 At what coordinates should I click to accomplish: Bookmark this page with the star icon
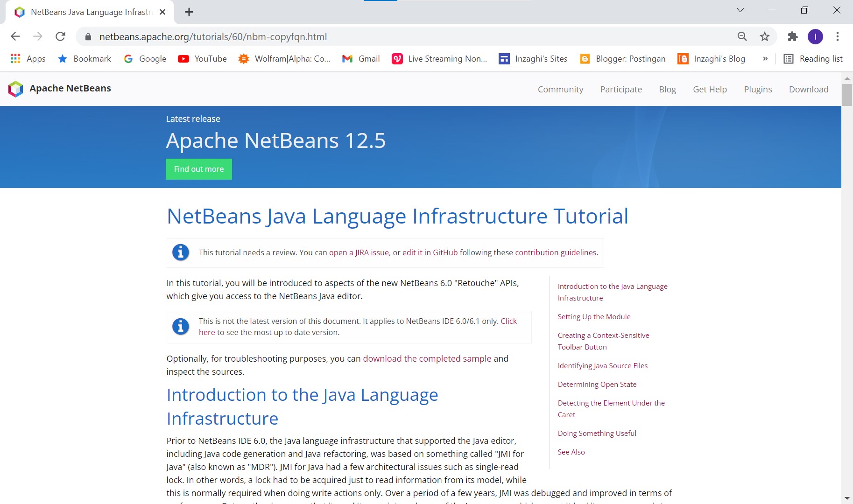765,36
